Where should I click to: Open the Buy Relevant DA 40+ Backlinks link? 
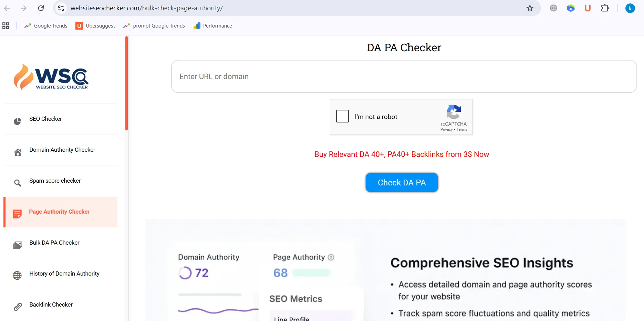pyautogui.click(x=402, y=154)
